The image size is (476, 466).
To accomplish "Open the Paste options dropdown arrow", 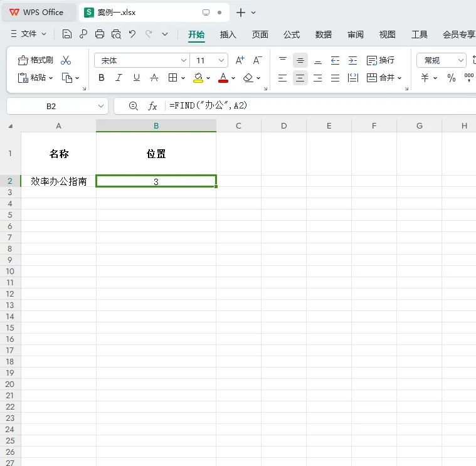I will tap(51, 78).
